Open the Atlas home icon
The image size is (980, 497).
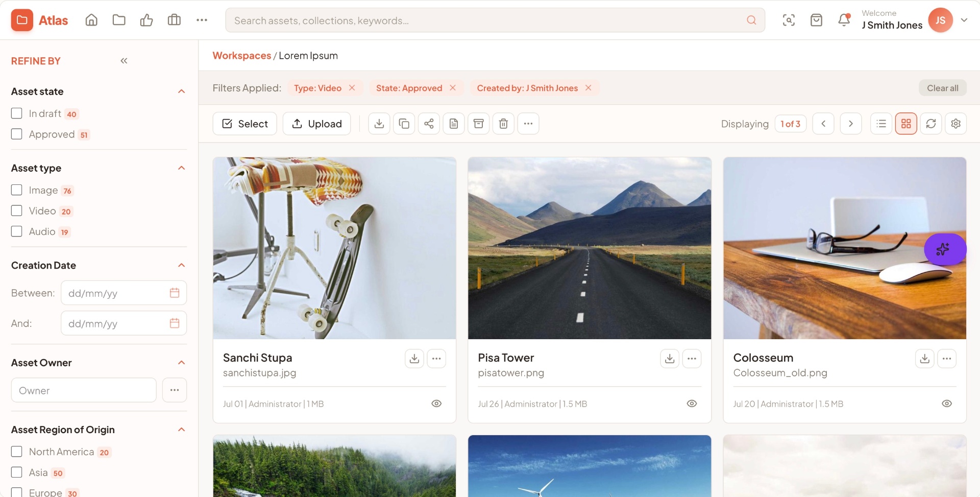91,20
